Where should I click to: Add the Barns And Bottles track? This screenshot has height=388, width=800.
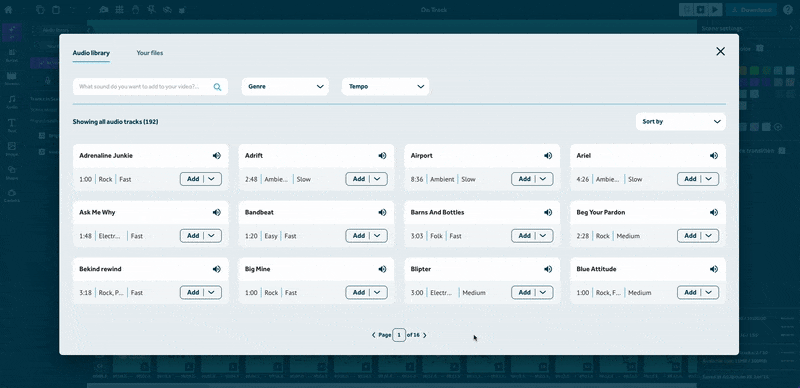point(524,236)
